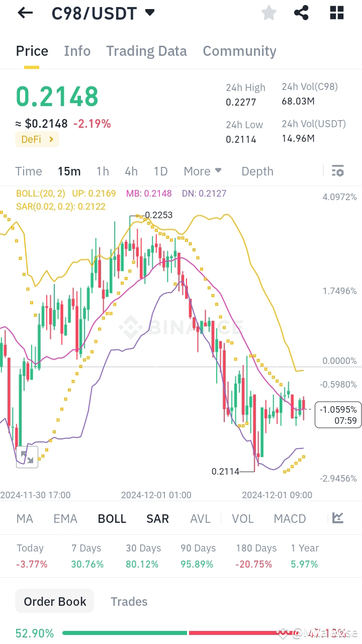Open indicator settings via line-chart icon
Image resolution: width=362 pixels, height=644 pixels.
337,518
